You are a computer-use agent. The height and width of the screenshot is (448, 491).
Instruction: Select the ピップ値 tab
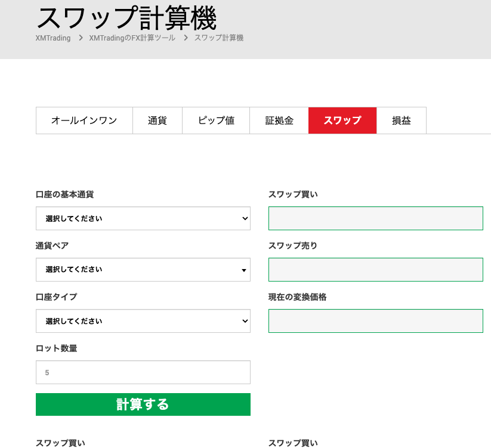click(x=216, y=121)
